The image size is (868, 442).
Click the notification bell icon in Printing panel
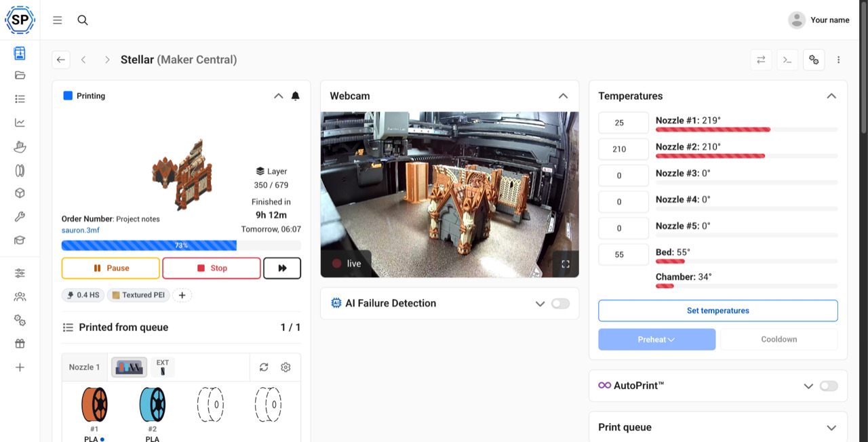tap(296, 96)
